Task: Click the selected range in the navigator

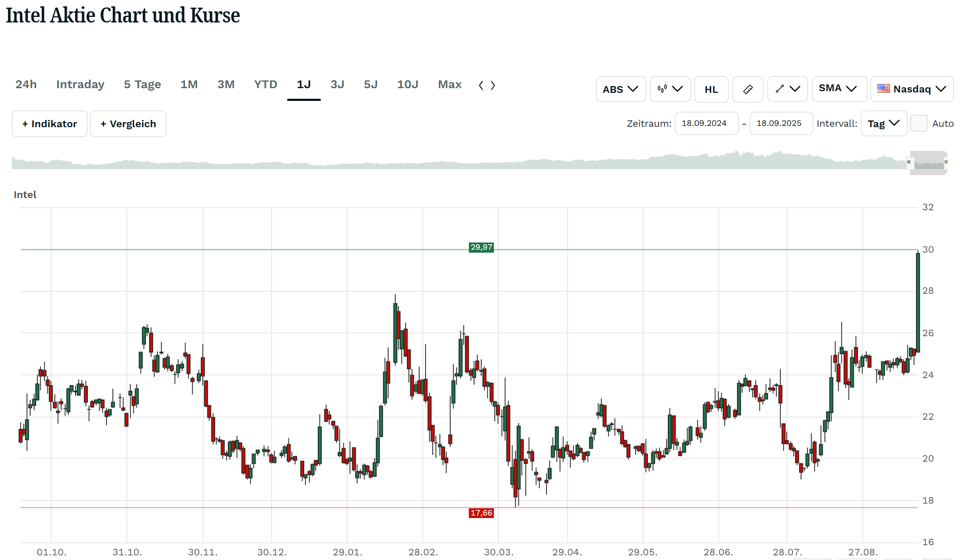Action: [x=929, y=163]
